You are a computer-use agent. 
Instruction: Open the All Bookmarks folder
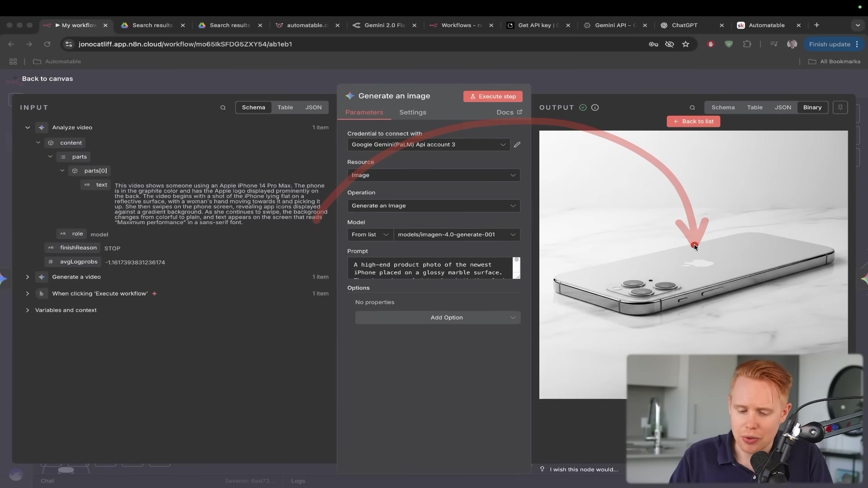[x=835, y=61]
